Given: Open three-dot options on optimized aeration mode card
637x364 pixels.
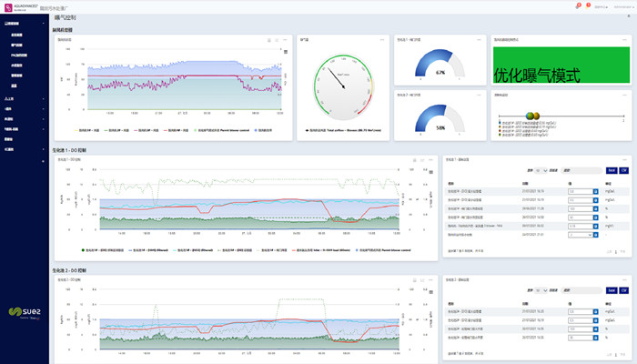Looking at the screenshot, I should pos(624,40).
